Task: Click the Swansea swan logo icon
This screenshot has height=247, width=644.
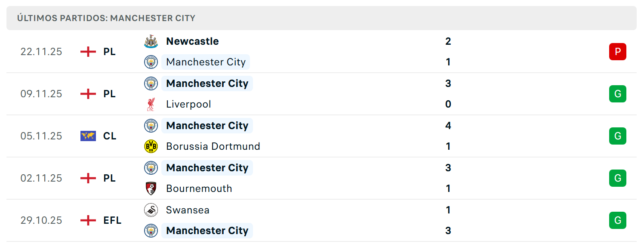Action: pyautogui.click(x=151, y=210)
